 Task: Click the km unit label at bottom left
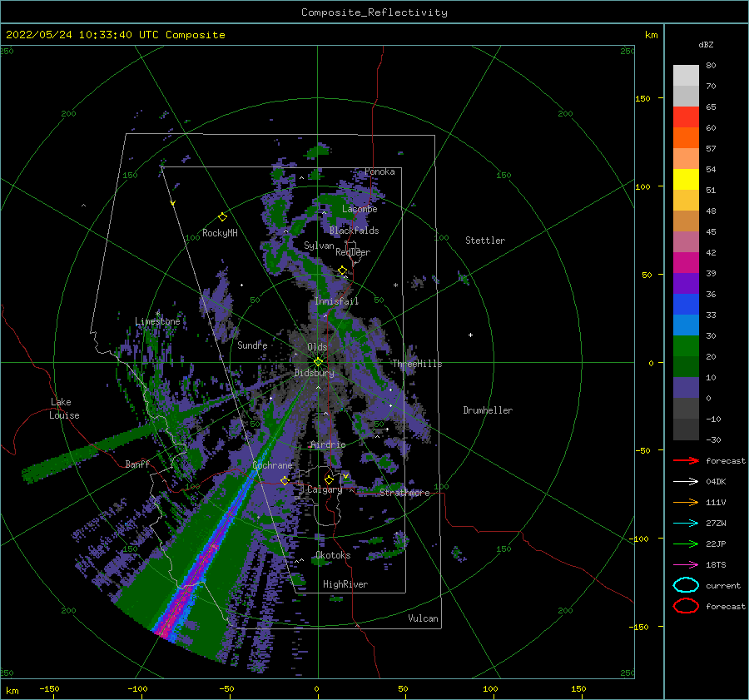click(x=12, y=691)
